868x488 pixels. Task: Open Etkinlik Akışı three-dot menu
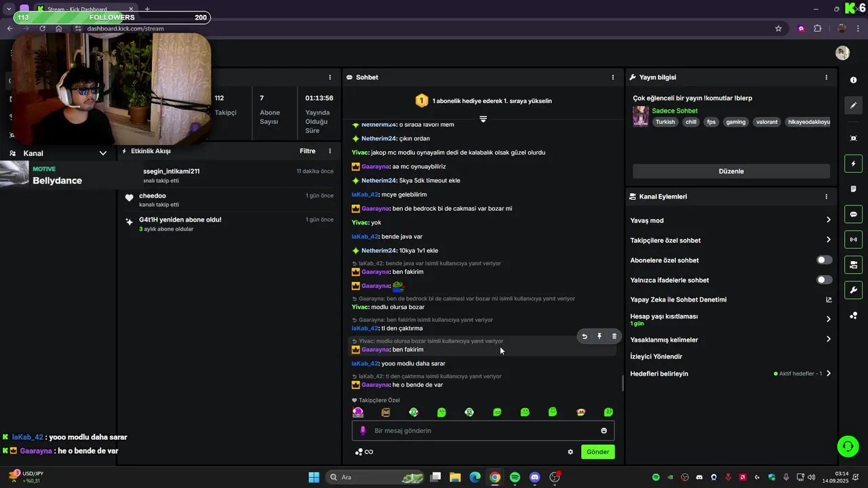tap(330, 151)
